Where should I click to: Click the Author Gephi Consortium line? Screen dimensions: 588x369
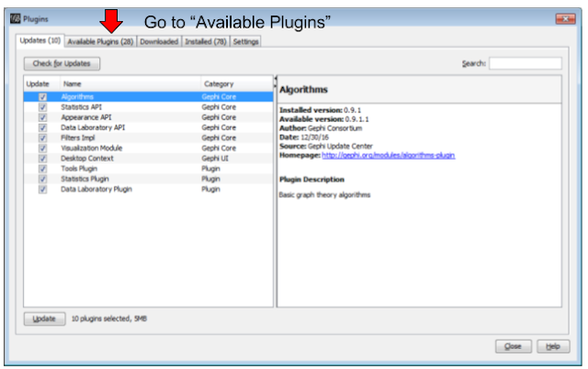321,129
